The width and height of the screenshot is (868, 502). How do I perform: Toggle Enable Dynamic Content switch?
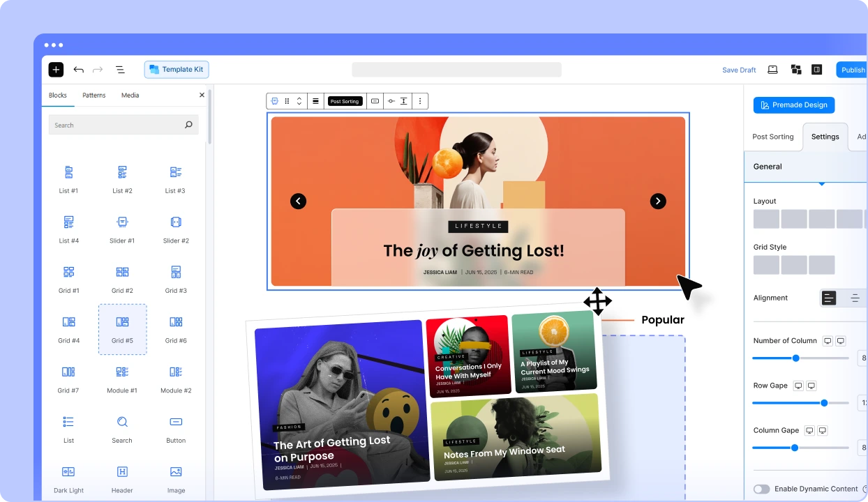coord(761,489)
